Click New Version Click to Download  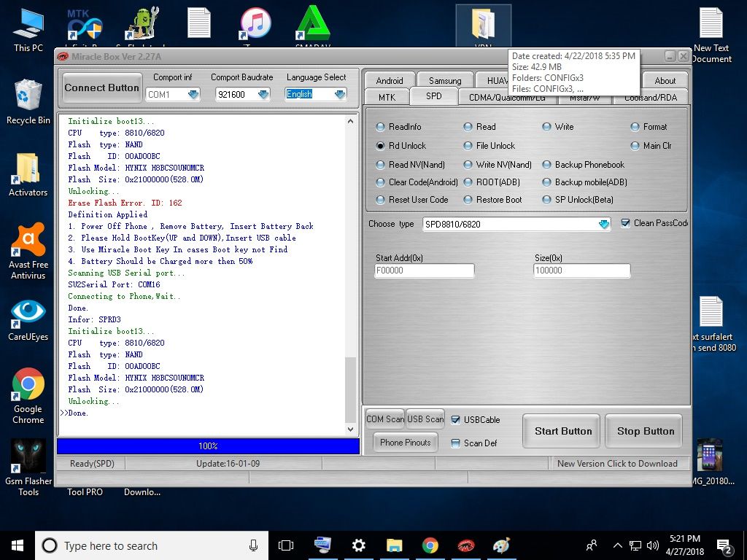[x=617, y=463]
